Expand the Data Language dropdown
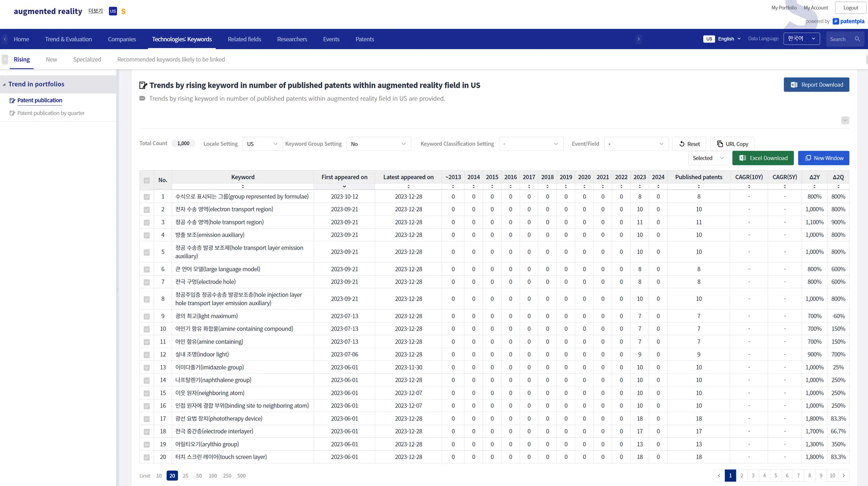 [x=801, y=39]
